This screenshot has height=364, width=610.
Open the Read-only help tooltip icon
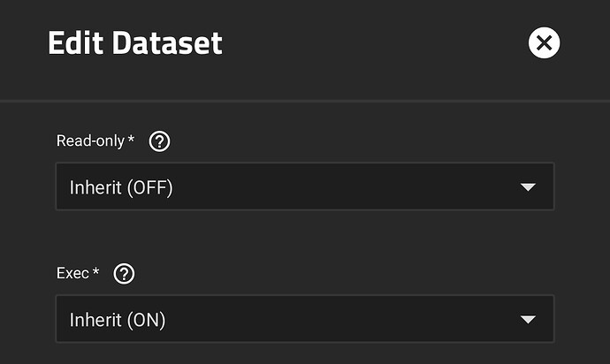click(159, 141)
